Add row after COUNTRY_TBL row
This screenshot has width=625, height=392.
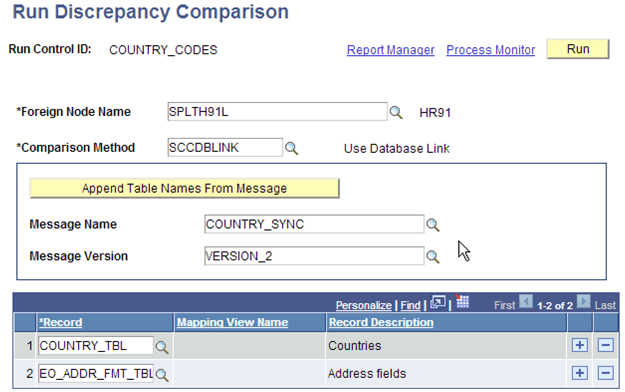580,345
